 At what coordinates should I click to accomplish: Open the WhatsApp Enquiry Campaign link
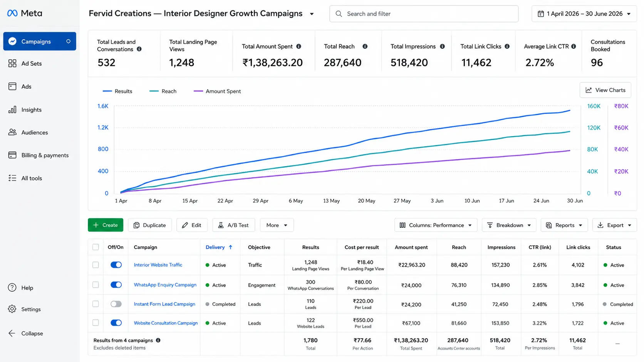165,285
